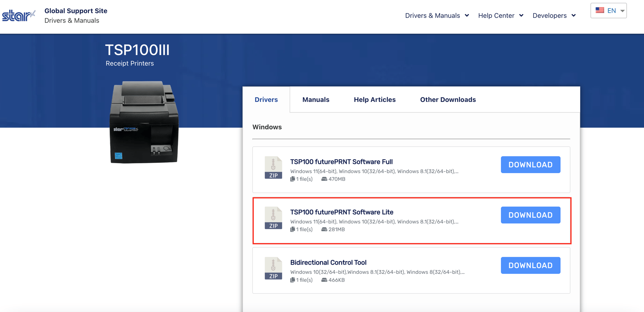
Task: Click the TSP100III page heading
Action: 137,50
